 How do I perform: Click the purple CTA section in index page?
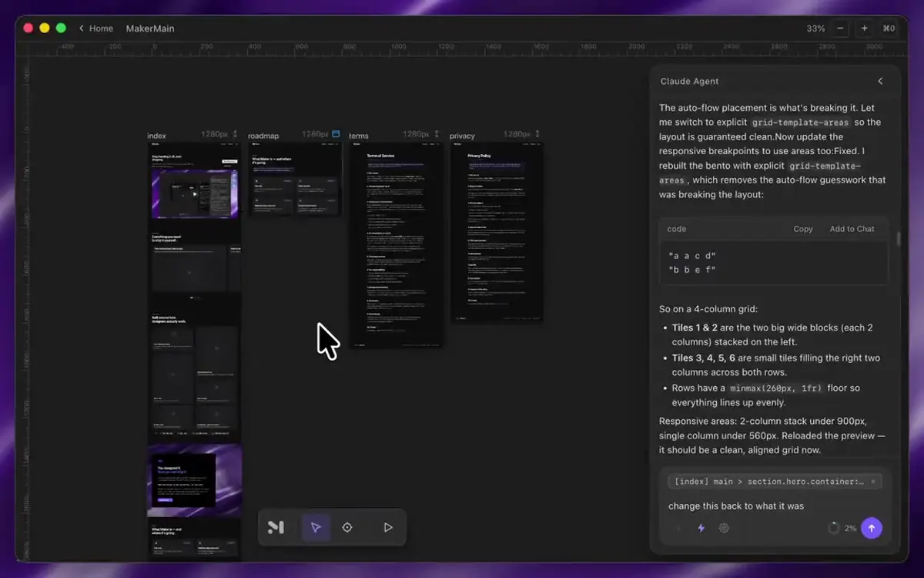pos(195,480)
